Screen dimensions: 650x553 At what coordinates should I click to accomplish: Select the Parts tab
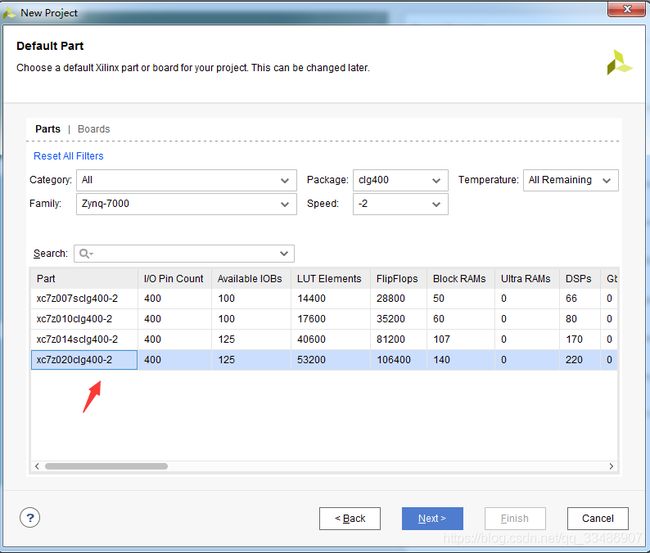48,129
